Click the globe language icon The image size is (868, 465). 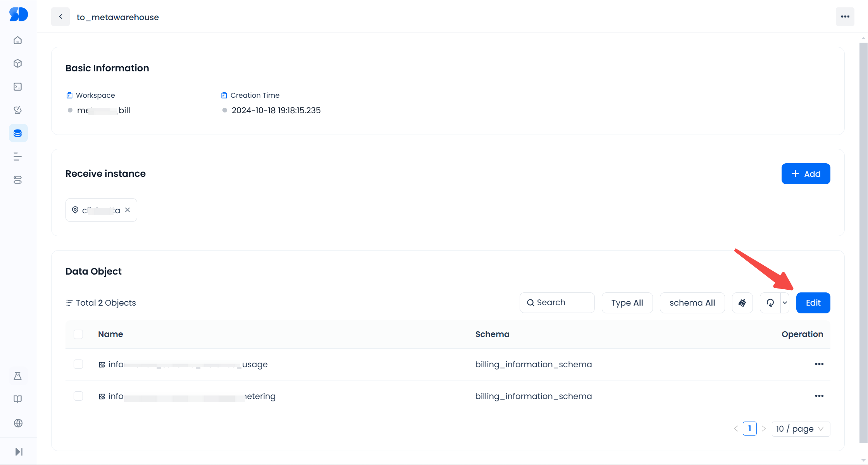click(18, 423)
